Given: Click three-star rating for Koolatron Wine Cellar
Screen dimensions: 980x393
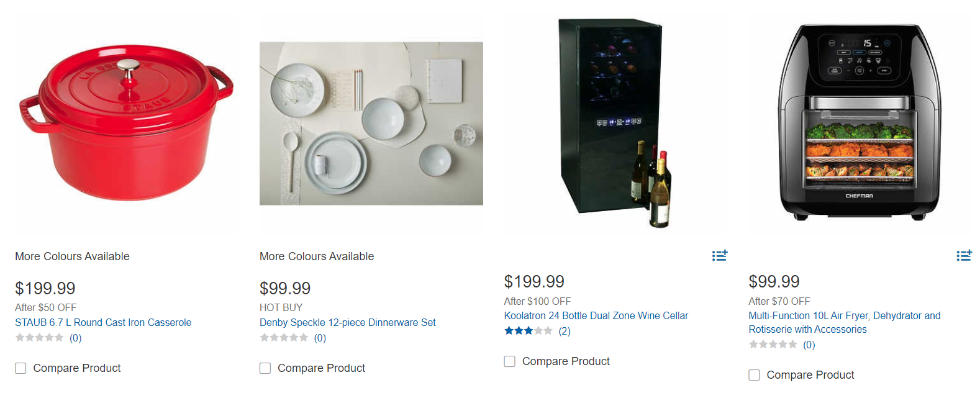Looking at the screenshot, I should tap(528, 331).
